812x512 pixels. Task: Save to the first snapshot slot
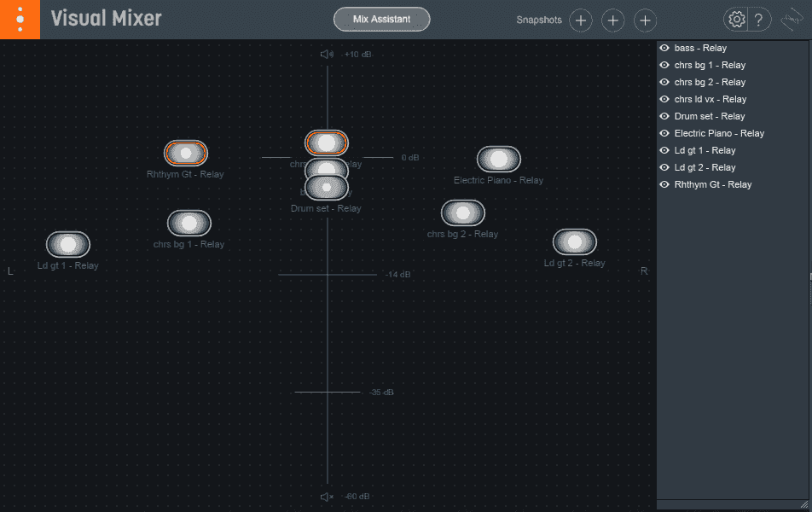tap(581, 20)
